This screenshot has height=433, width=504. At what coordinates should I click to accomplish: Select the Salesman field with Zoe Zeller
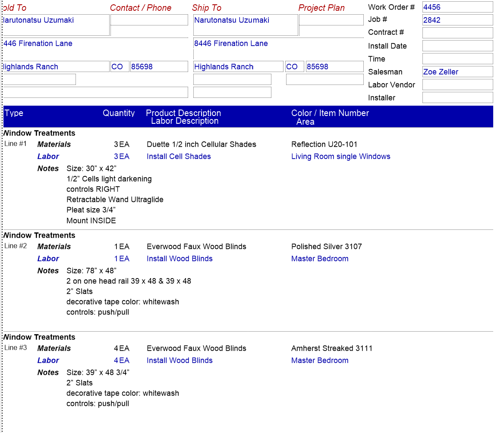[457, 72]
